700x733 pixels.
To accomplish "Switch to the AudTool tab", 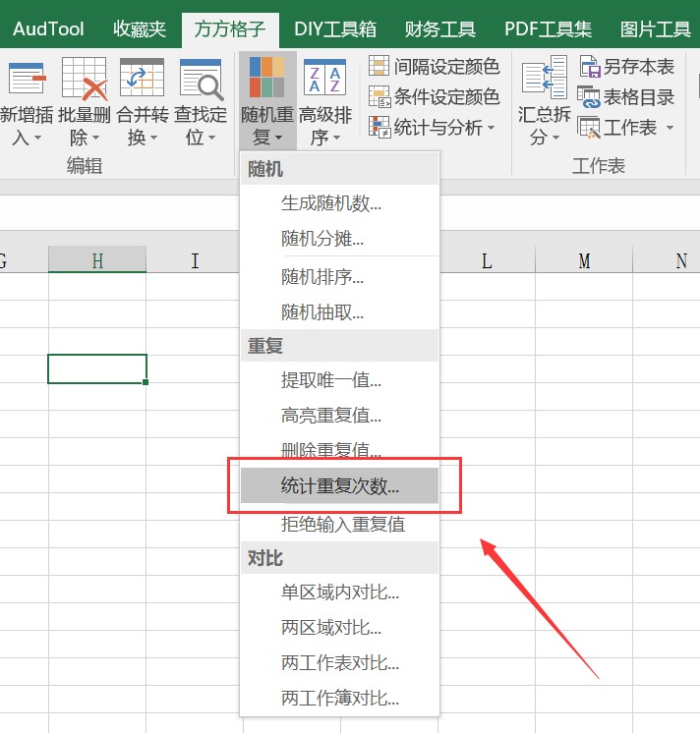I will coord(48,29).
